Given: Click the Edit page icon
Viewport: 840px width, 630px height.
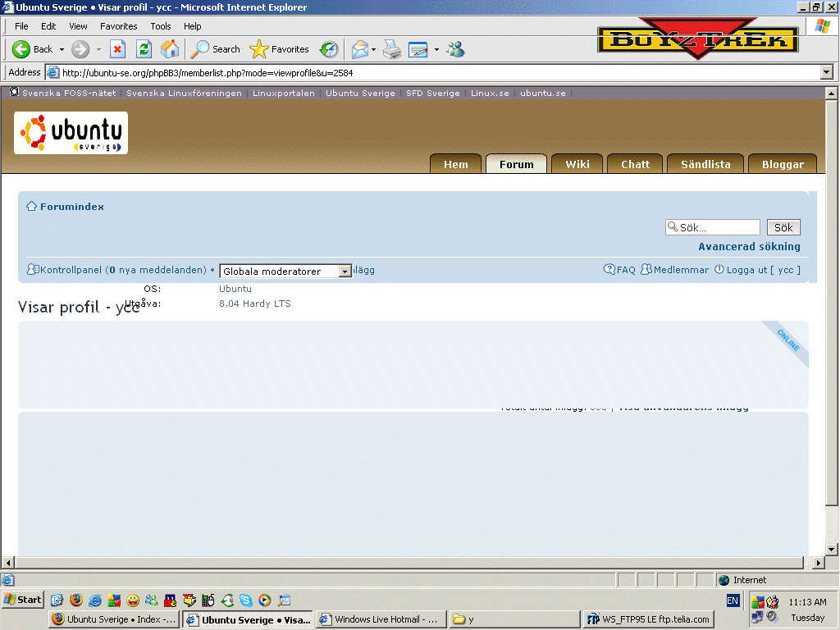Looking at the screenshot, I should tap(418, 49).
